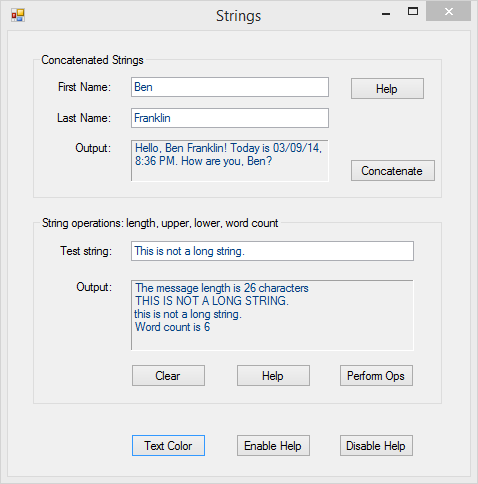
Task: Click the Strings app icon in title bar
Action: coord(18,15)
